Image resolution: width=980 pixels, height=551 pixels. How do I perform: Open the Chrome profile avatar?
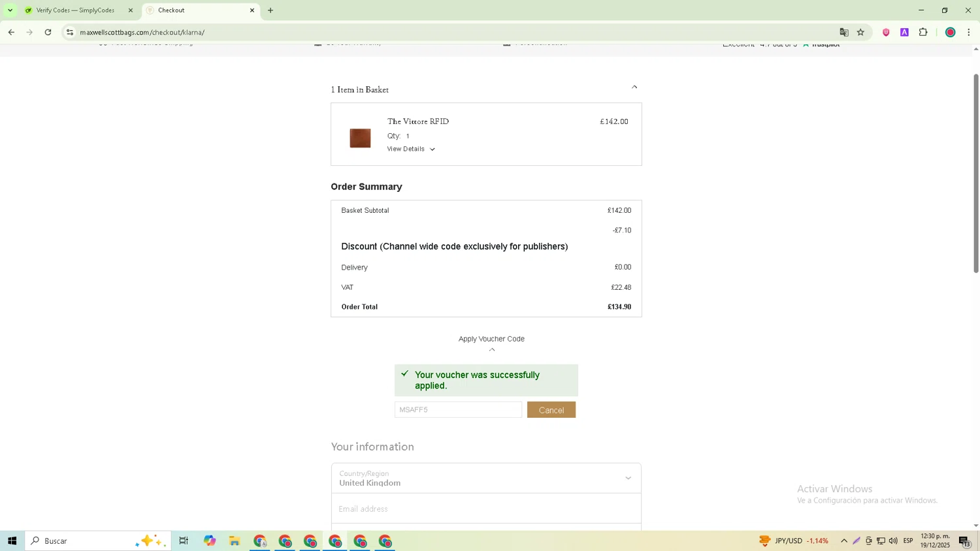click(x=951, y=32)
